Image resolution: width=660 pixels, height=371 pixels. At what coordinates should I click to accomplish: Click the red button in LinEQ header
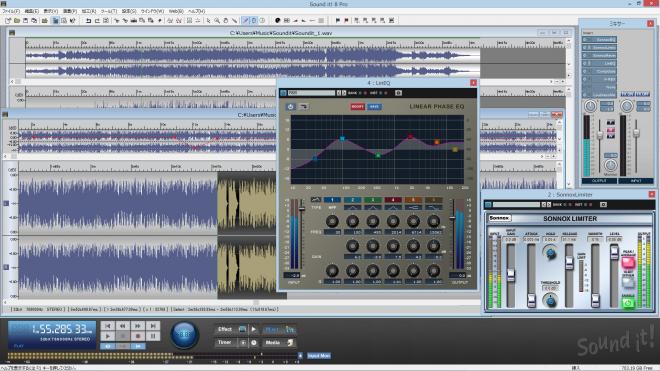coord(357,107)
